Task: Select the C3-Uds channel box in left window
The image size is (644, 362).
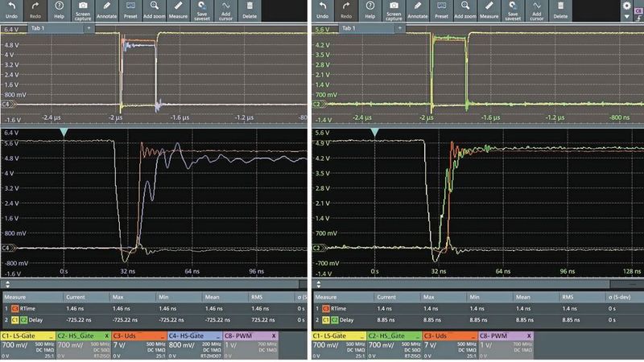Action: (x=139, y=344)
